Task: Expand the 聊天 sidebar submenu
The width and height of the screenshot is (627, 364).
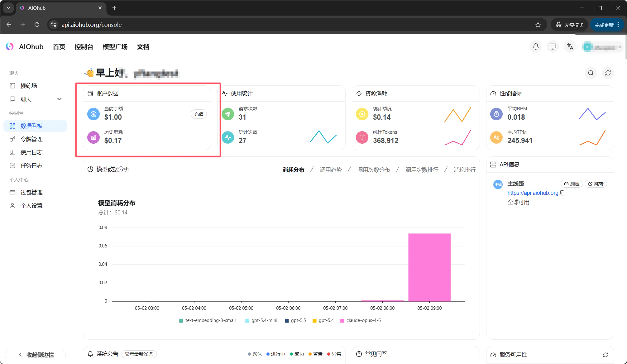Action: click(x=60, y=99)
